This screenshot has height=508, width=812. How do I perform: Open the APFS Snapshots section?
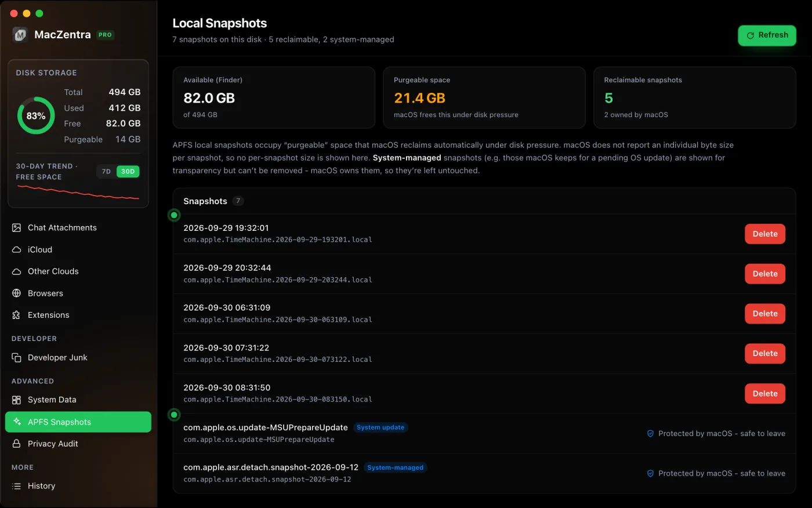(78, 422)
